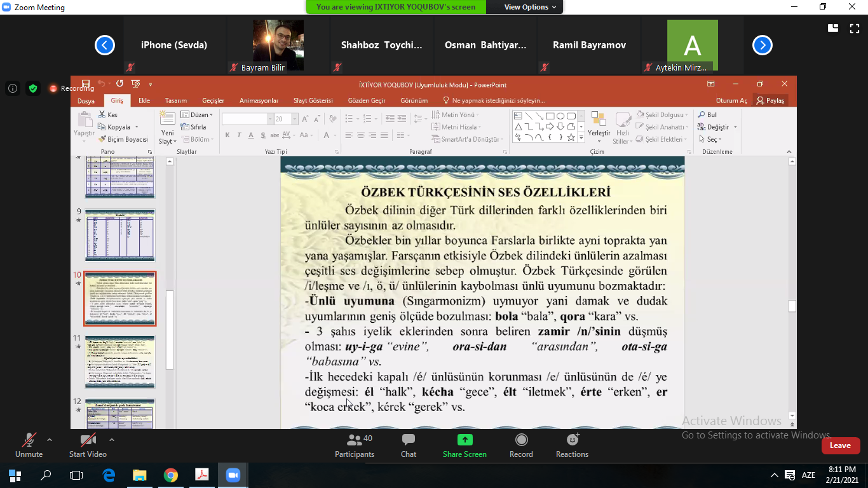Viewport: 868px width, 488px height.
Task: Select the right arrow shape in gallery
Action: click(x=550, y=126)
